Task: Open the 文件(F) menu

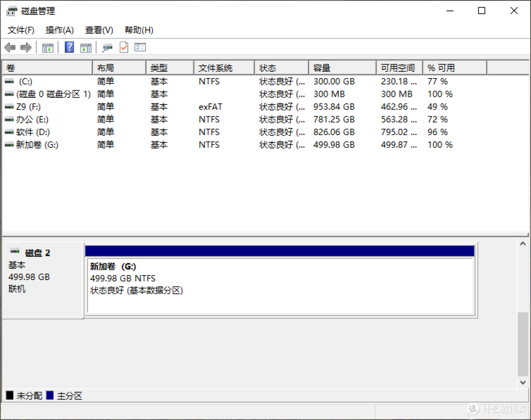Action: click(21, 30)
